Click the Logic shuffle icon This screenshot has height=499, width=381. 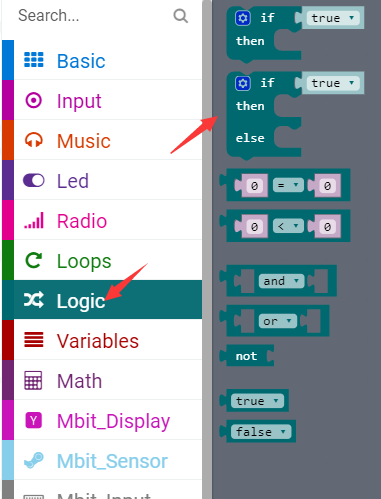(x=34, y=300)
